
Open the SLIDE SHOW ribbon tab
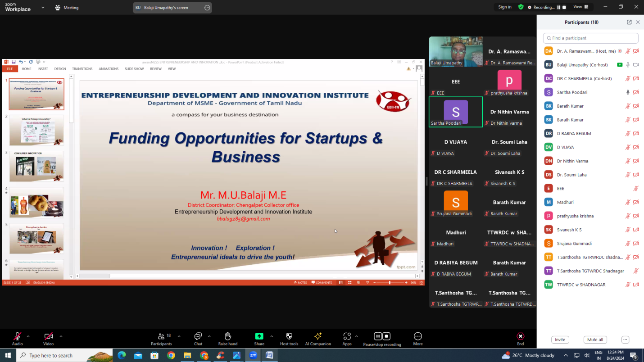[x=134, y=69]
